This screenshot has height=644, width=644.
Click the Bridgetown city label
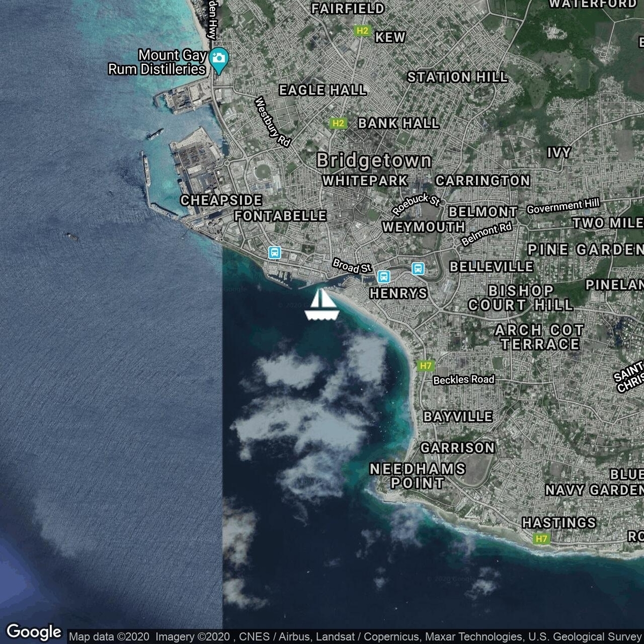point(374,160)
